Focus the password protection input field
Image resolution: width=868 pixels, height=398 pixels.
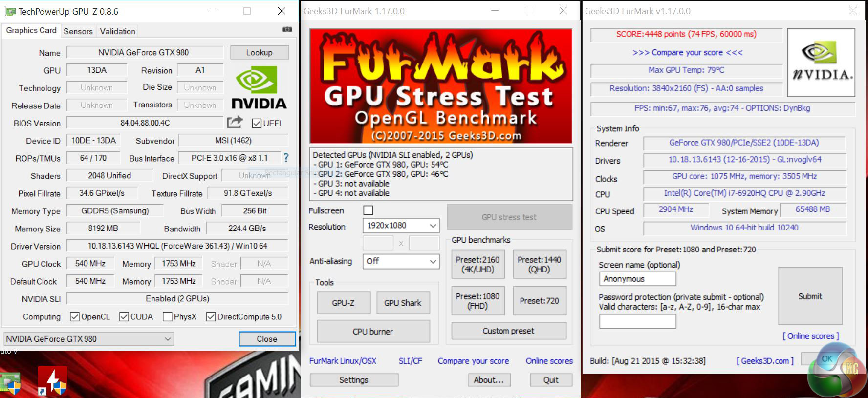638,321
